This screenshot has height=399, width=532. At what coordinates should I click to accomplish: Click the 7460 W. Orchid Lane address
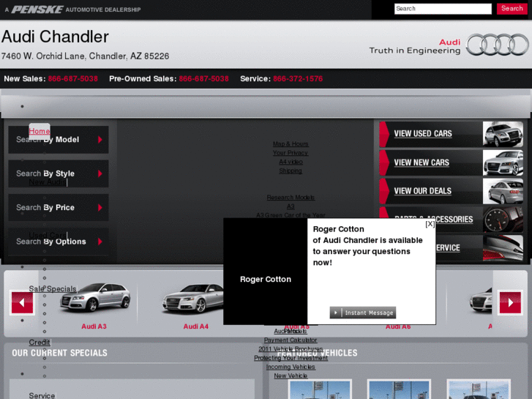pyautogui.click(x=85, y=56)
